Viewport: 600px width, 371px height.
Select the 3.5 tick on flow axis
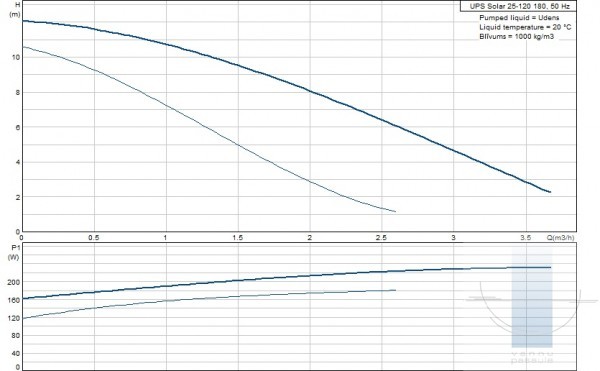[525, 238]
